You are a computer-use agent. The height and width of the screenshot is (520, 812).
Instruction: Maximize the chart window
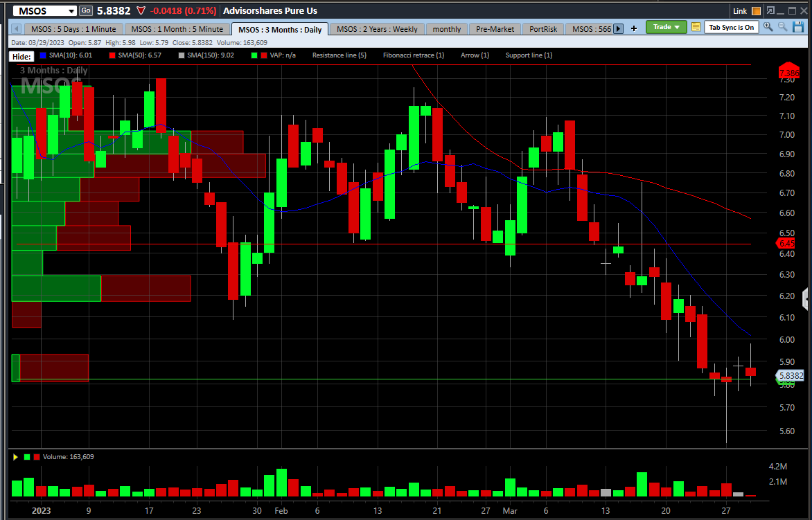(792, 11)
